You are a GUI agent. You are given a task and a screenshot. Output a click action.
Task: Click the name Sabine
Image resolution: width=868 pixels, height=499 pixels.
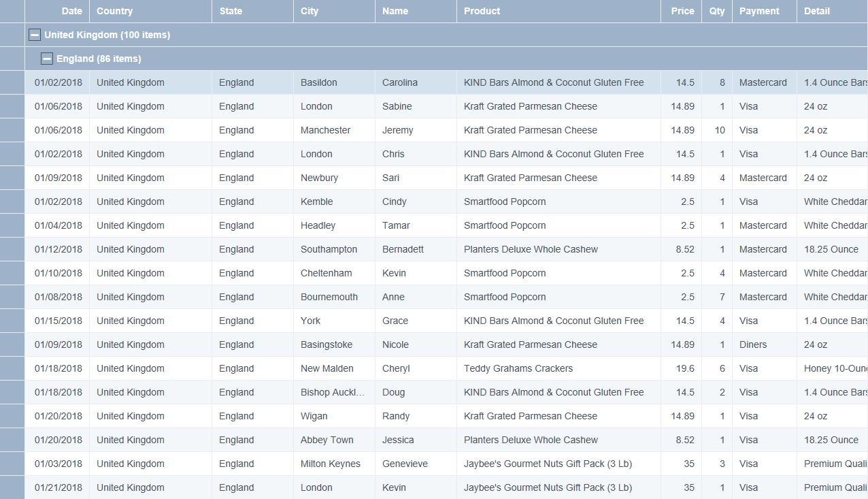point(397,106)
